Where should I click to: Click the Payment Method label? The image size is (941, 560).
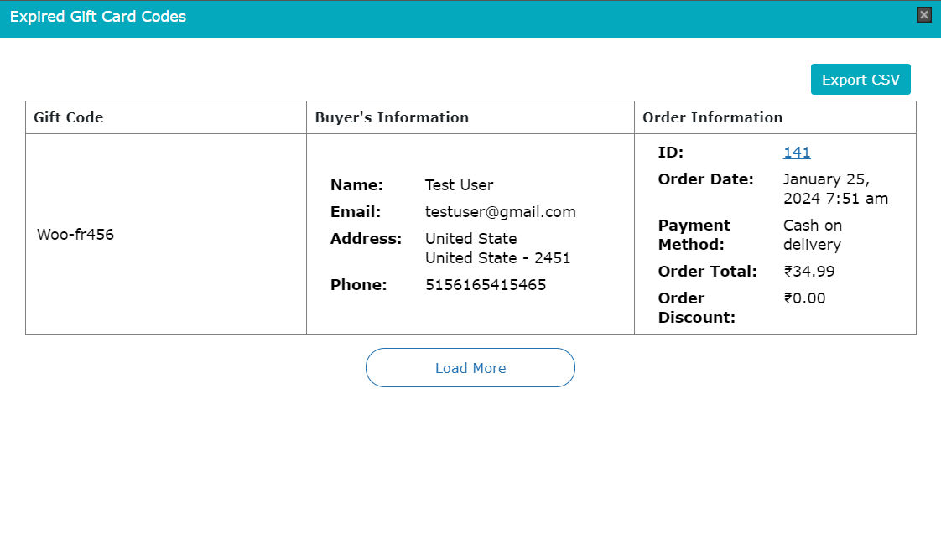694,235
